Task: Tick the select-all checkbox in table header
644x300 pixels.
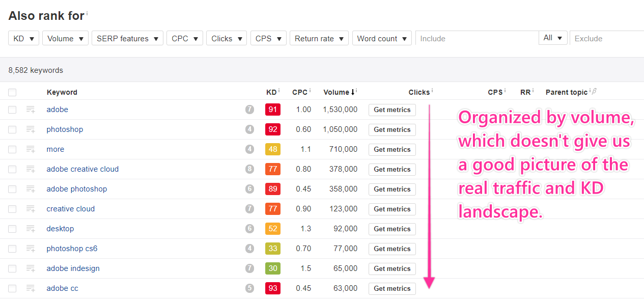Action: click(x=12, y=92)
